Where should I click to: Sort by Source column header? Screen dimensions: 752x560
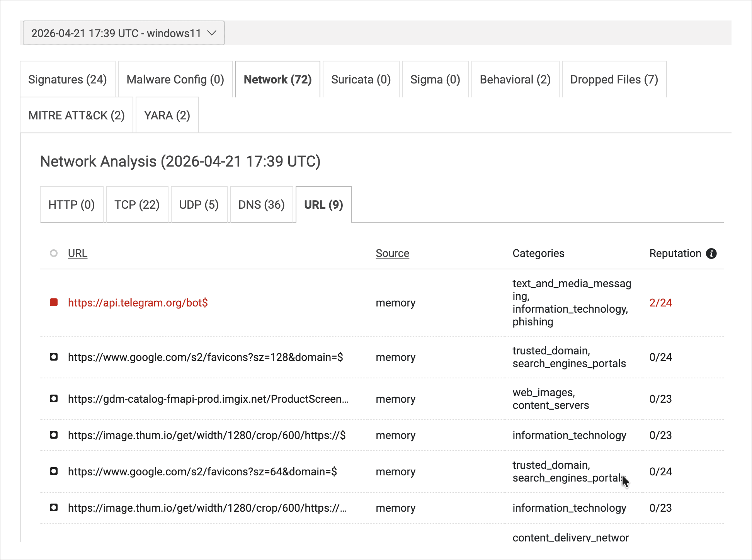point(392,253)
